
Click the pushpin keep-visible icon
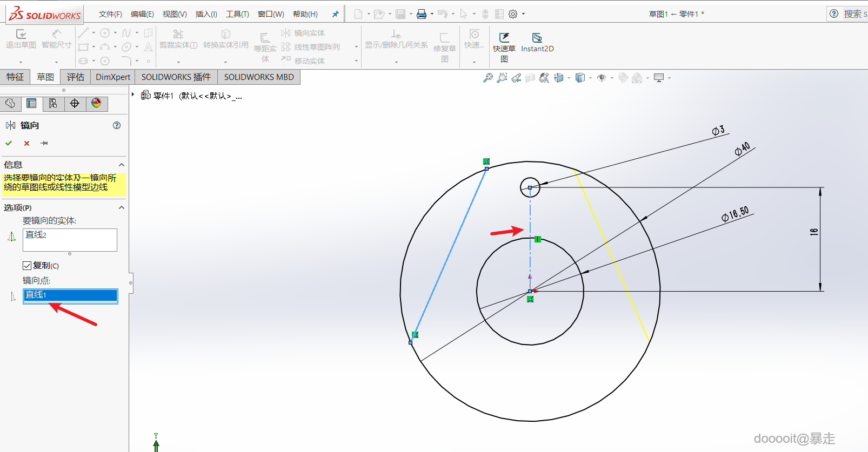coord(44,143)
